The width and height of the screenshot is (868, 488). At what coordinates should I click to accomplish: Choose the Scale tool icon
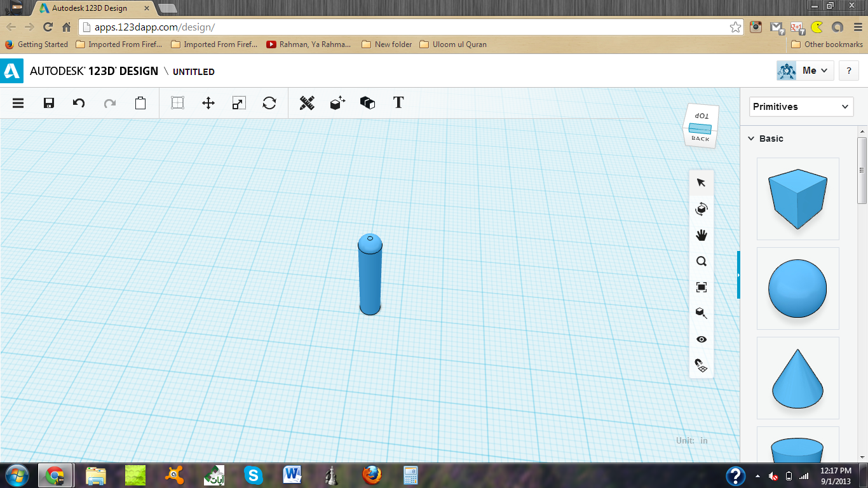coord(239,103)
